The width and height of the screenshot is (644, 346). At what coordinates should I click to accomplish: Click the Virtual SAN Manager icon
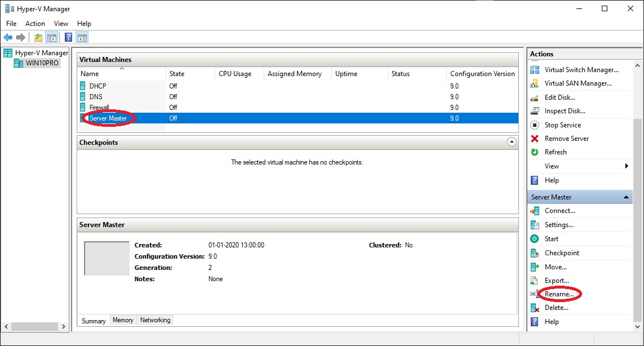[x=534, y=83]
